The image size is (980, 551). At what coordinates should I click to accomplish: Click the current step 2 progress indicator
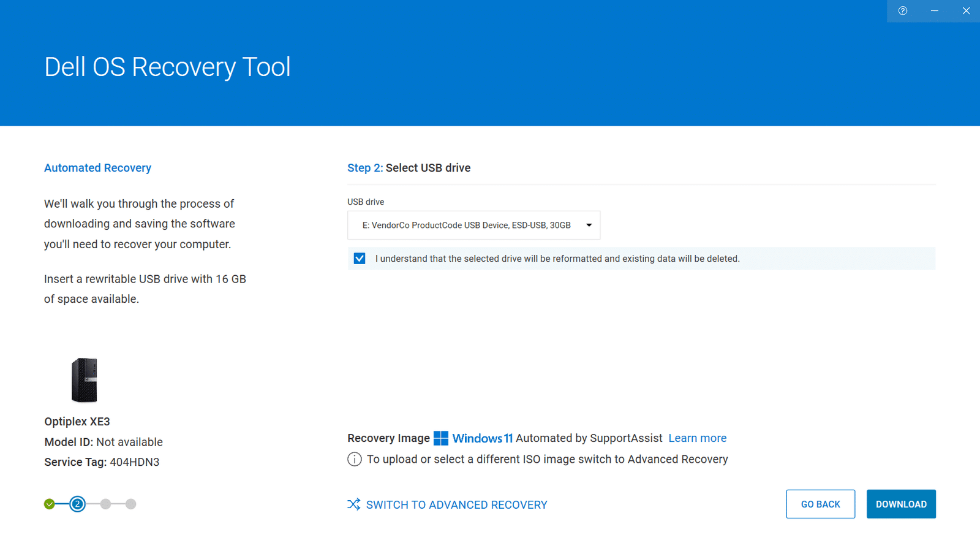(x=77, y=504)
